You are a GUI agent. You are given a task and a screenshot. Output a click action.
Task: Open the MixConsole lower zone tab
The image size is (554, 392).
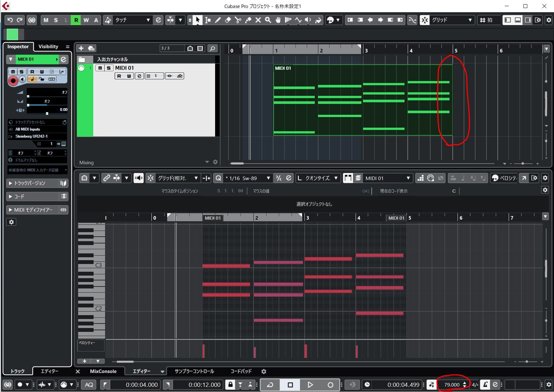[x=103, y=371]
